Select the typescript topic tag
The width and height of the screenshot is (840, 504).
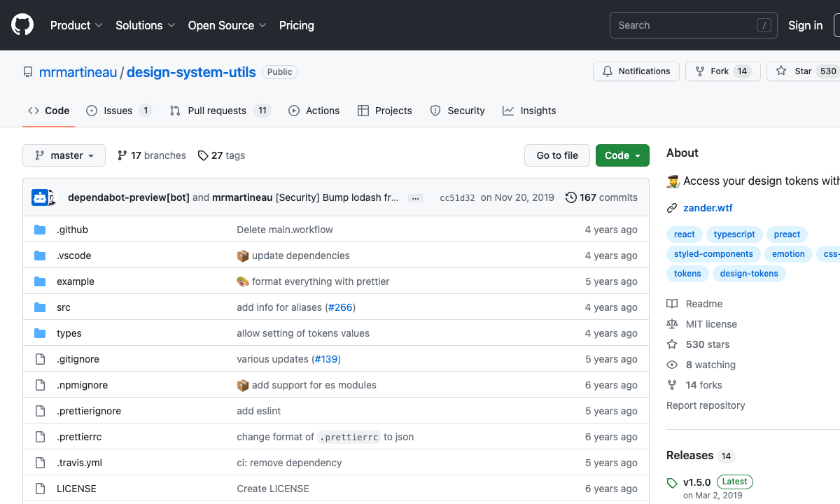pos(734,234)
